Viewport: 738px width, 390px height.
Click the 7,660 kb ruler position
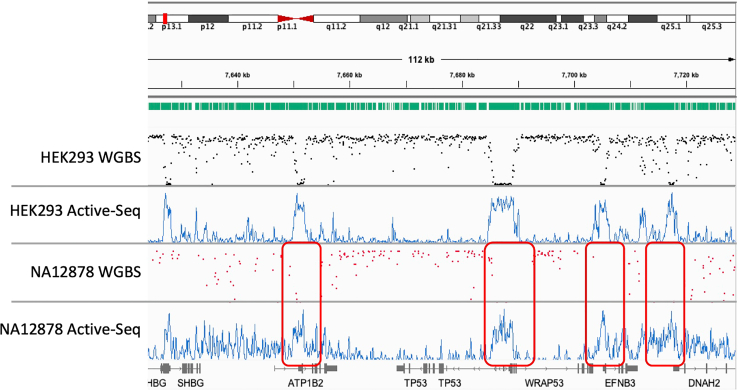350,75
